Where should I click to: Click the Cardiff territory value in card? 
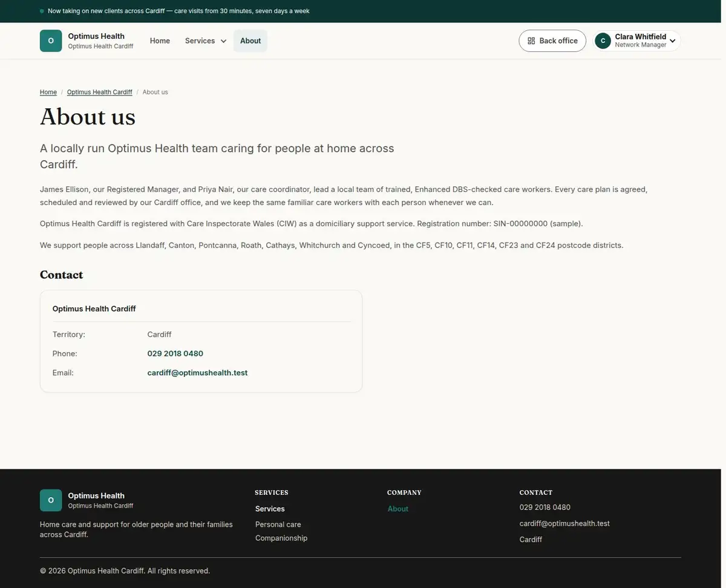[160, 334]
